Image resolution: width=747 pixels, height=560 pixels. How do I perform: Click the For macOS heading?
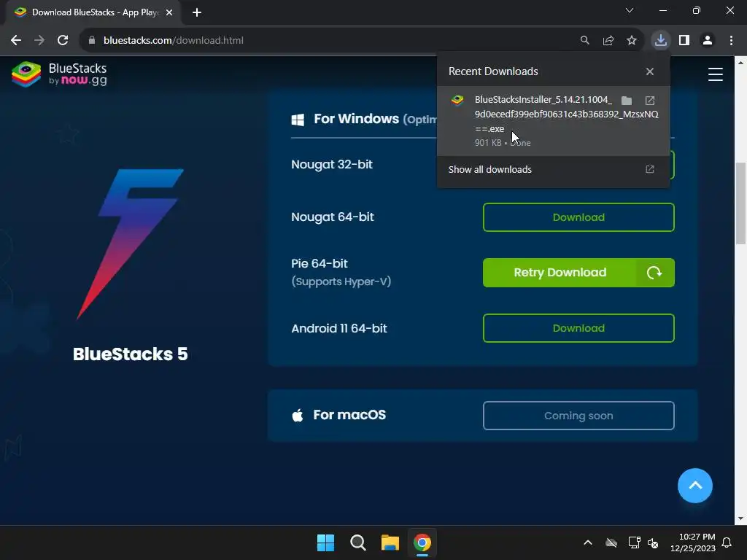click(349, 415)
